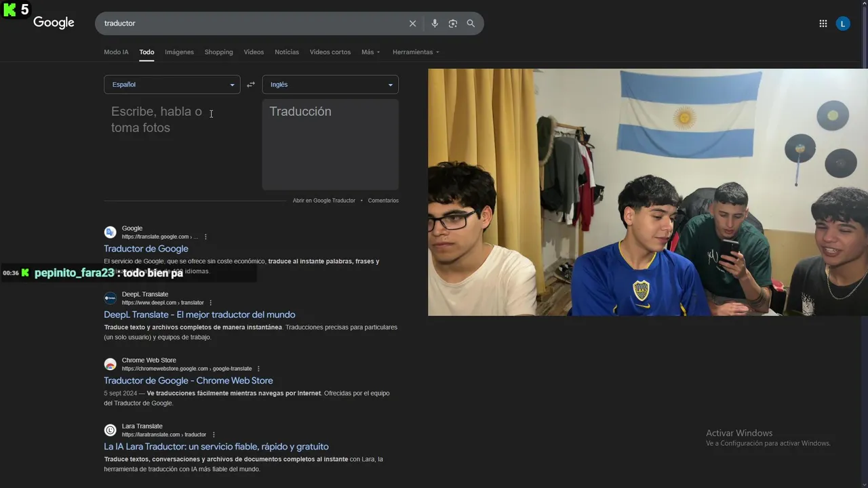
Task: Click the DeepL Translate site name
Action: [145, 294]
